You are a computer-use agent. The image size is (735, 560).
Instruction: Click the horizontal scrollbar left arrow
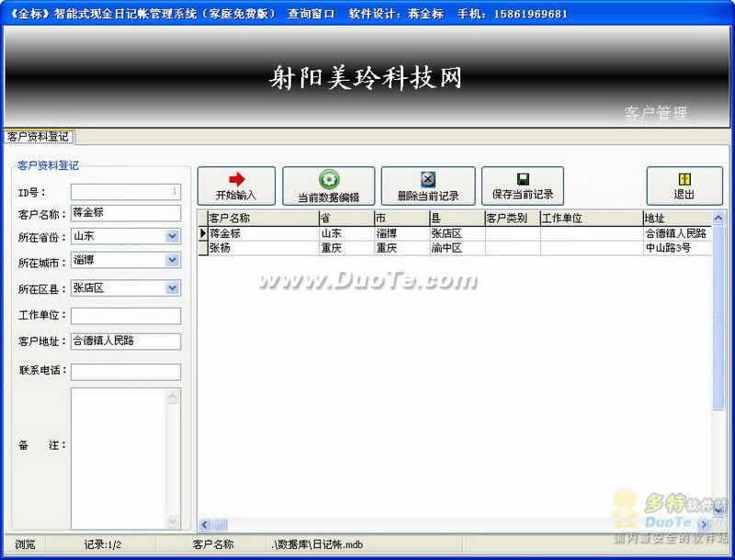[204, 524]
